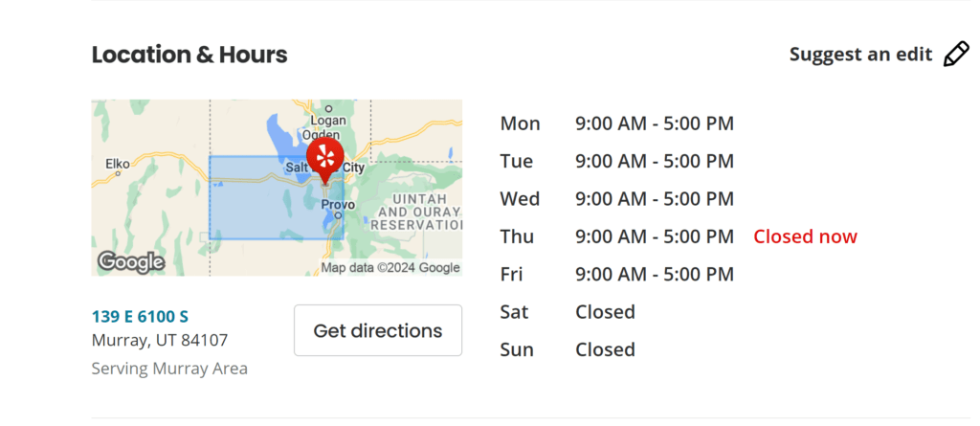This screenshot has height=426, width=980.
Task: Click the Location & Hours heading
Action: pyautogui.click(x=189, y=56)
